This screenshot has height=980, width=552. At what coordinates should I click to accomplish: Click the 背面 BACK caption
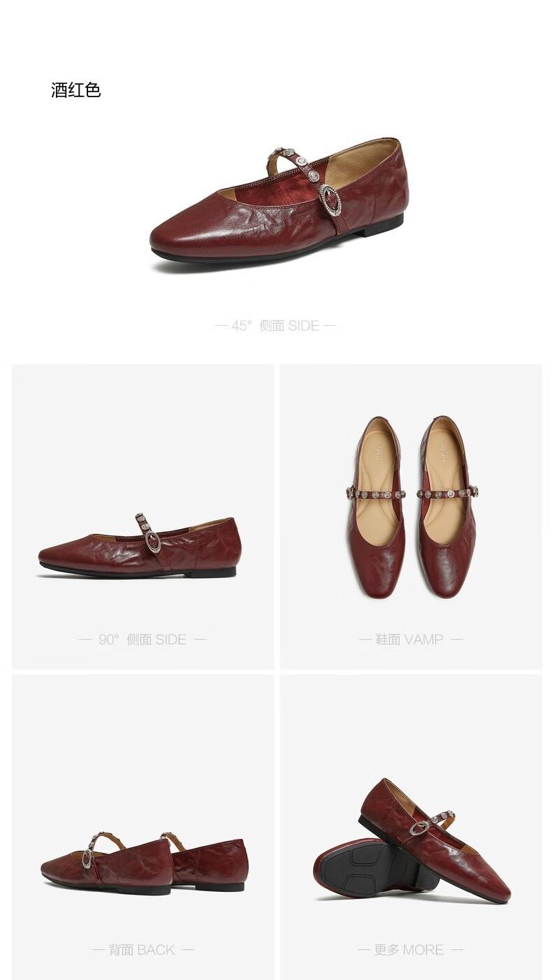(x=143, y=950)
